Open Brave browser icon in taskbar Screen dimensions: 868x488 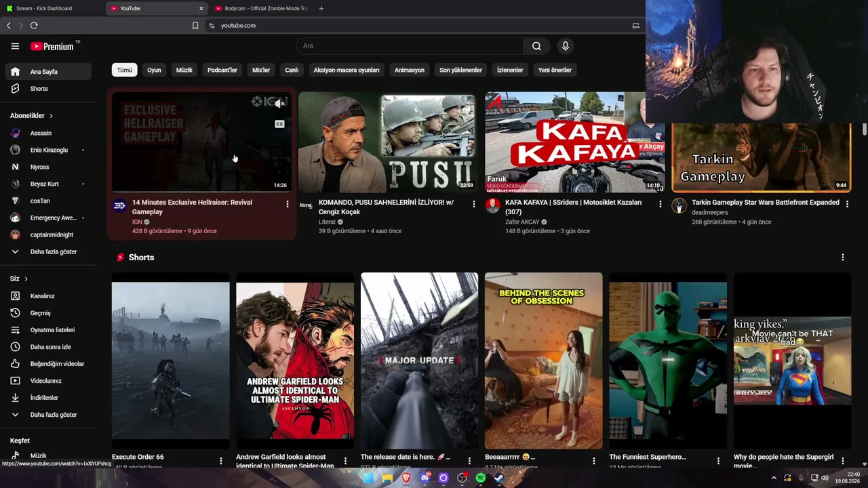tap(406, 478)
